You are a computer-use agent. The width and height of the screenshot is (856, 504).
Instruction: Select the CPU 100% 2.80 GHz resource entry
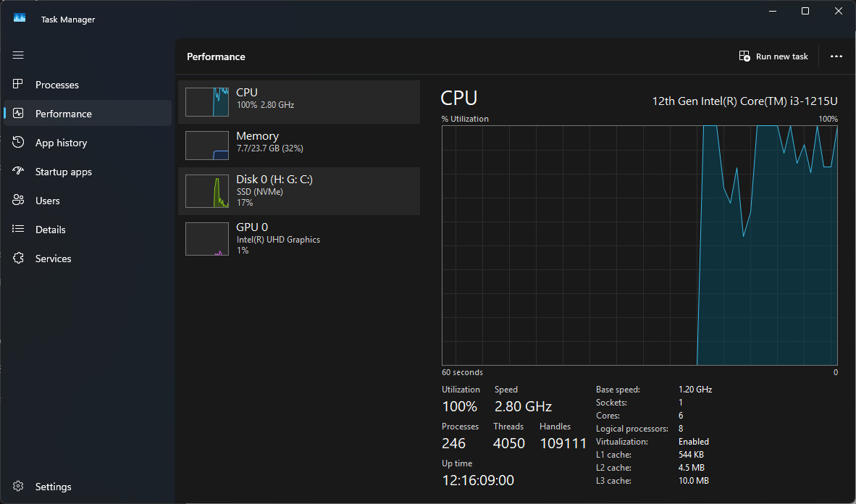pos(298,101)
